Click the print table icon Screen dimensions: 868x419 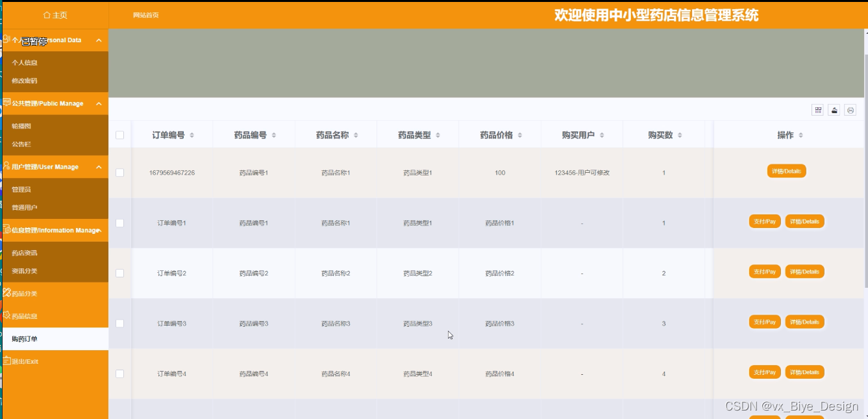tap(850, 110)
